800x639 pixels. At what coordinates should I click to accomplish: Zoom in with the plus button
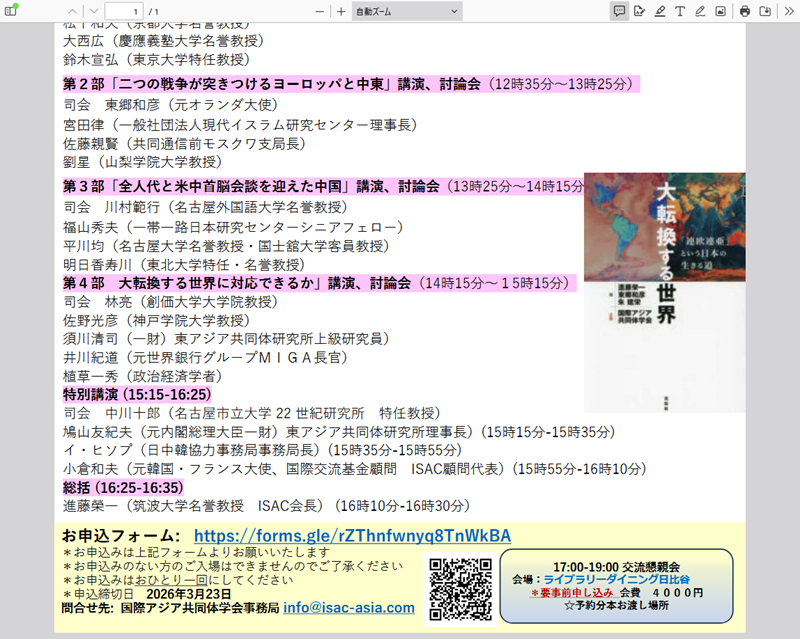pyautogui.click(x=341, y=11)
